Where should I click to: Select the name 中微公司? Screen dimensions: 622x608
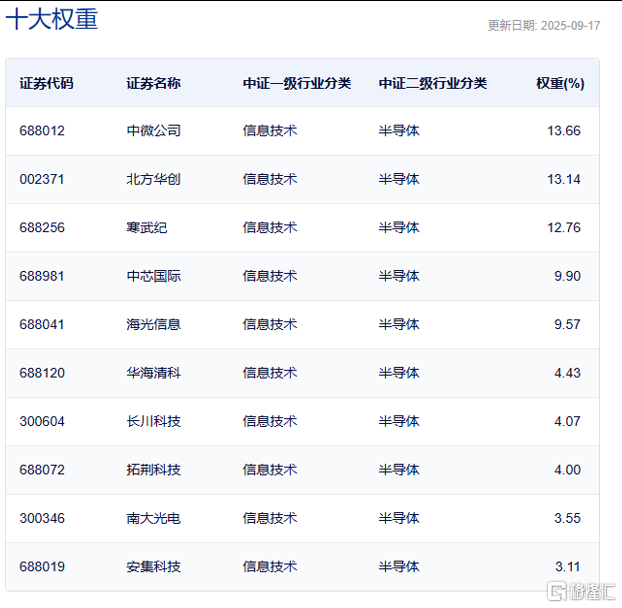pyautogui.click(x=154, y=131)
